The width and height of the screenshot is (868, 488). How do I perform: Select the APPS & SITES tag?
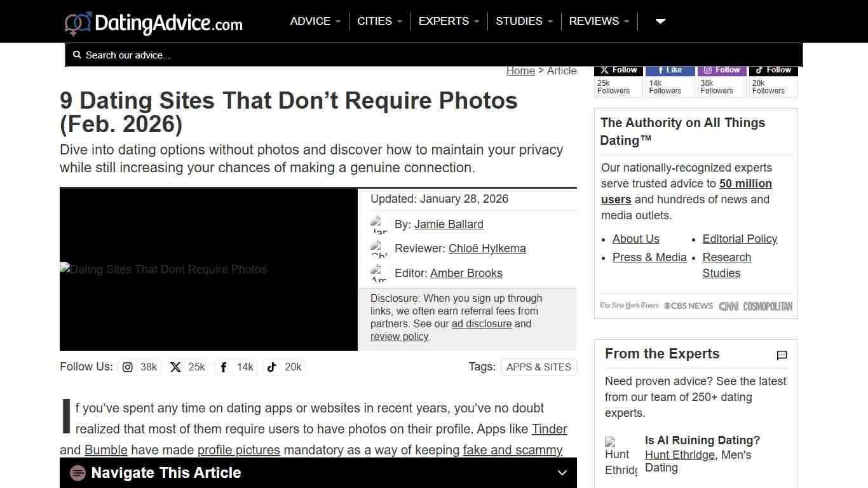pyautogui.click(x=538, y=367)
